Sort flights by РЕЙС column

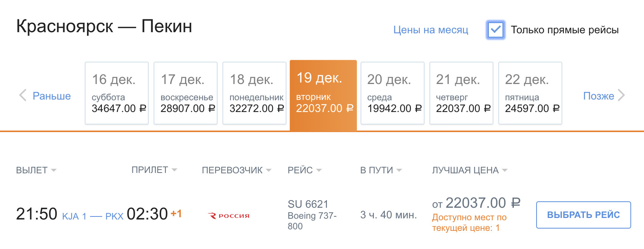pos(305,170)
